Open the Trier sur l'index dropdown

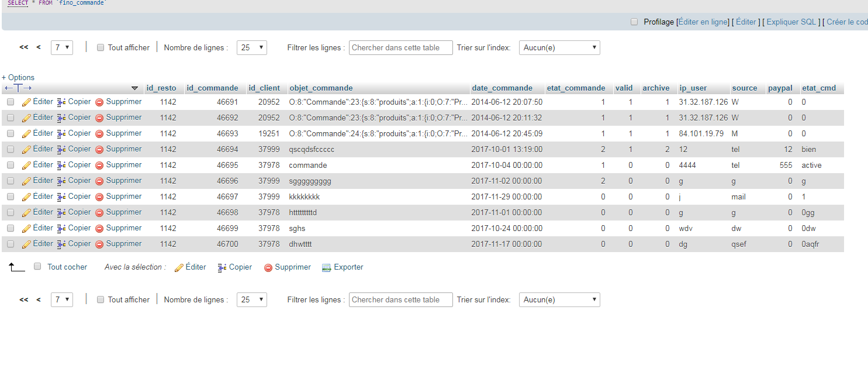[x=559, y=47]
